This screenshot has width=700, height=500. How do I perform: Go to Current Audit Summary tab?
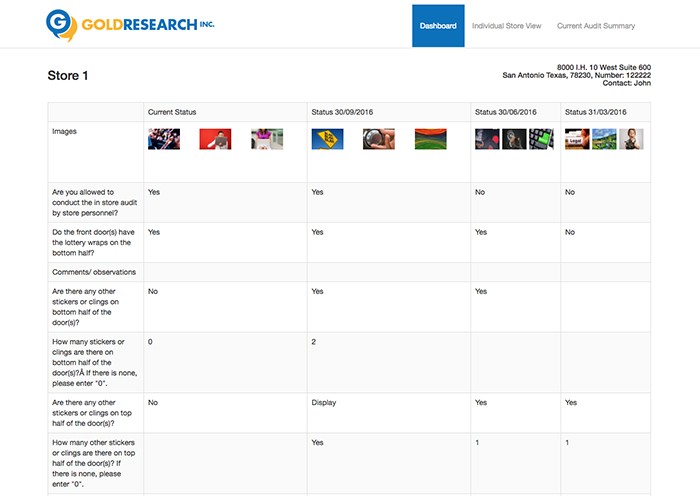tap(595, 26)
